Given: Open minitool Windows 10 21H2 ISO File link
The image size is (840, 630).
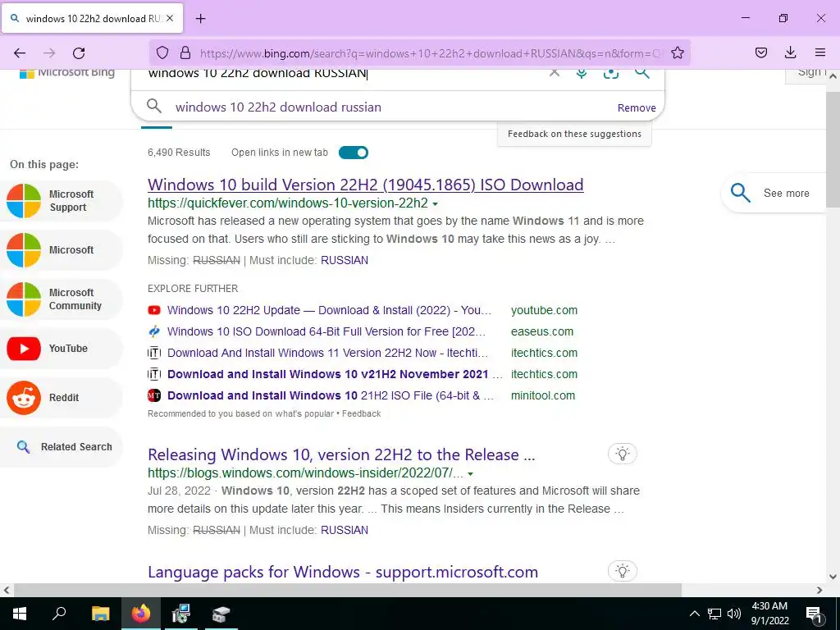Looking at the screenshot, I should [x=331, y=396].
